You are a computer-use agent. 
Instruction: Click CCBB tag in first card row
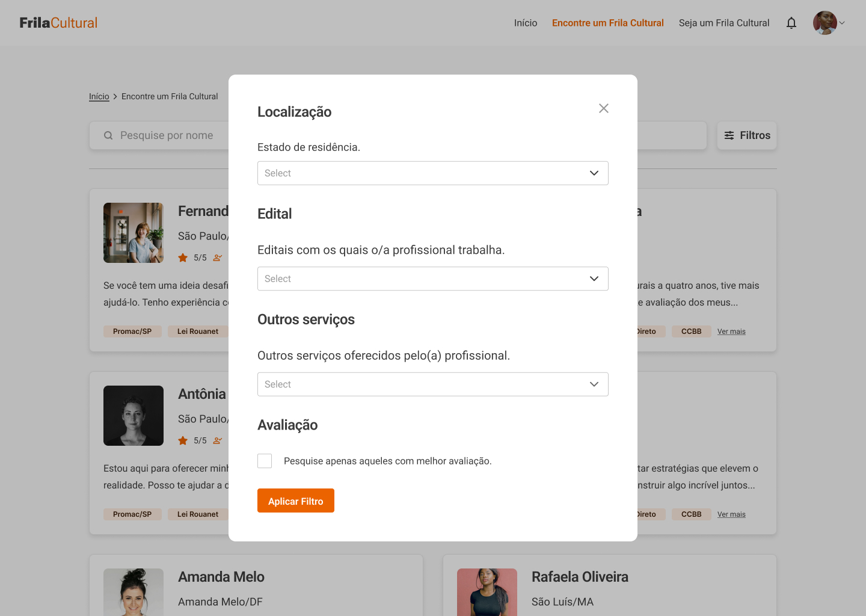tap(692, 331)
